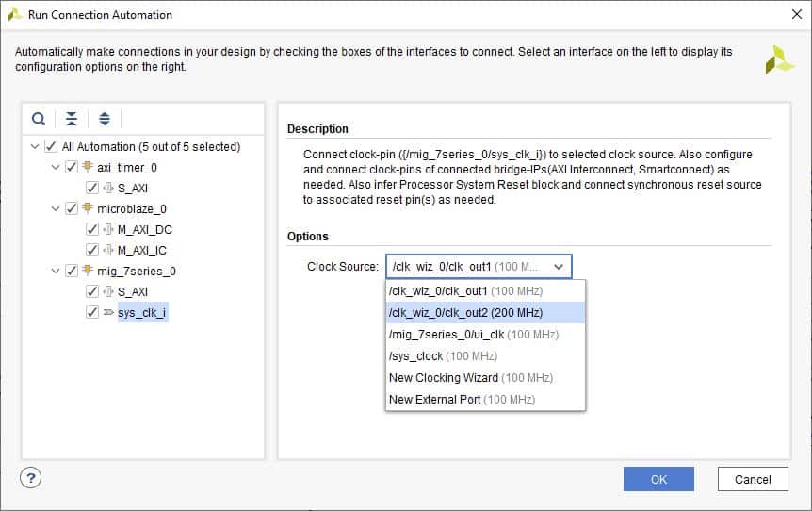The width and height of the screenshot is (812, 511).
Task: Click the sys_clk_i pin icon
Action: tap(108, 312)
